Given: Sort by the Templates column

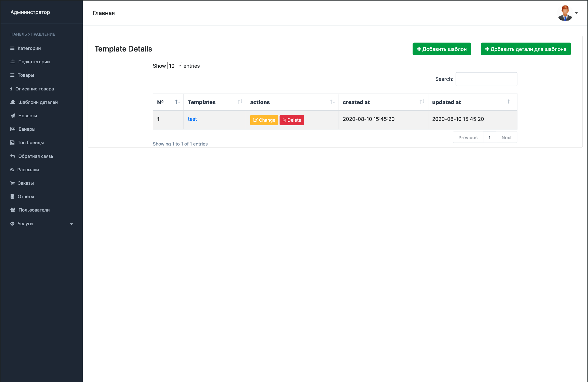Looking at the screenshot, I should point(215,102).
